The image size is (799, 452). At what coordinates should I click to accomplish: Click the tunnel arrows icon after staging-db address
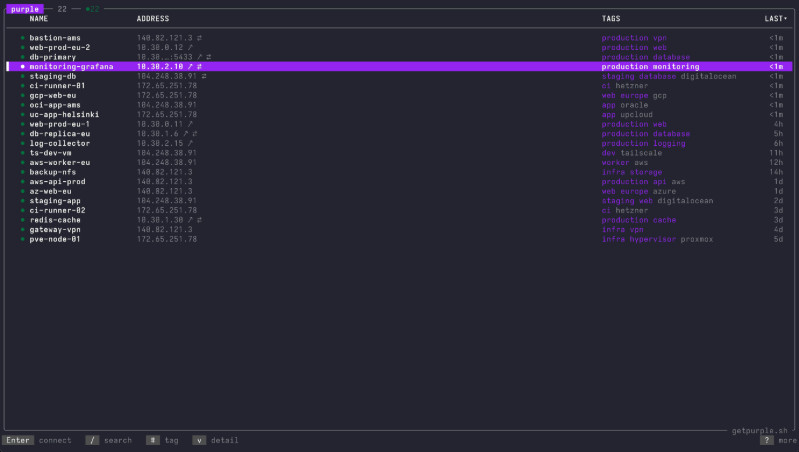pyautogui.click(x=204, y=76)
